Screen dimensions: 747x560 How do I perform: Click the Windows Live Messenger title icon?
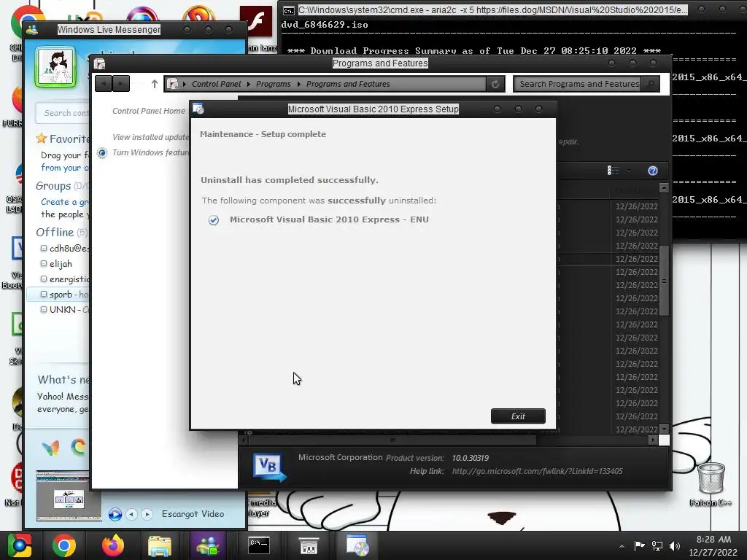coord(32,29)
